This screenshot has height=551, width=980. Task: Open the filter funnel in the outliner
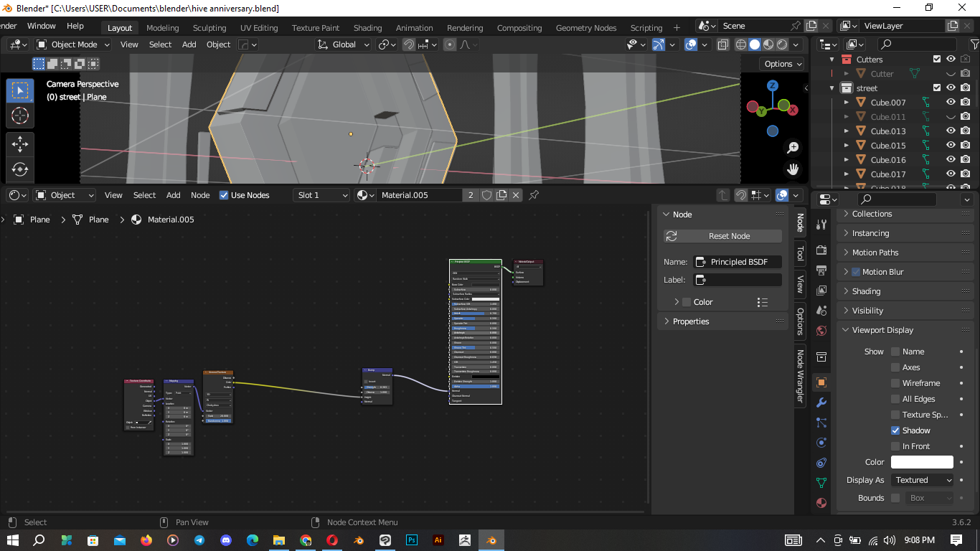point(974,44)
